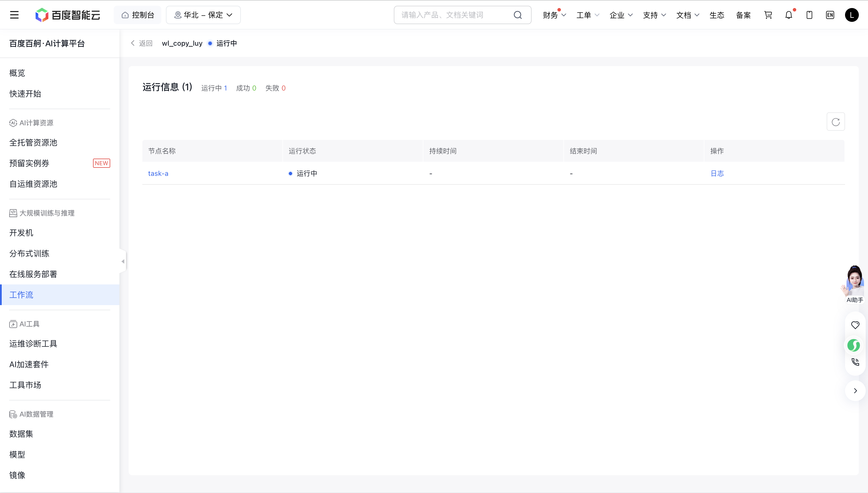Open the notification bell
This screenshot has width=868, height=493.
pyautogui.click(x=788, y=15)
